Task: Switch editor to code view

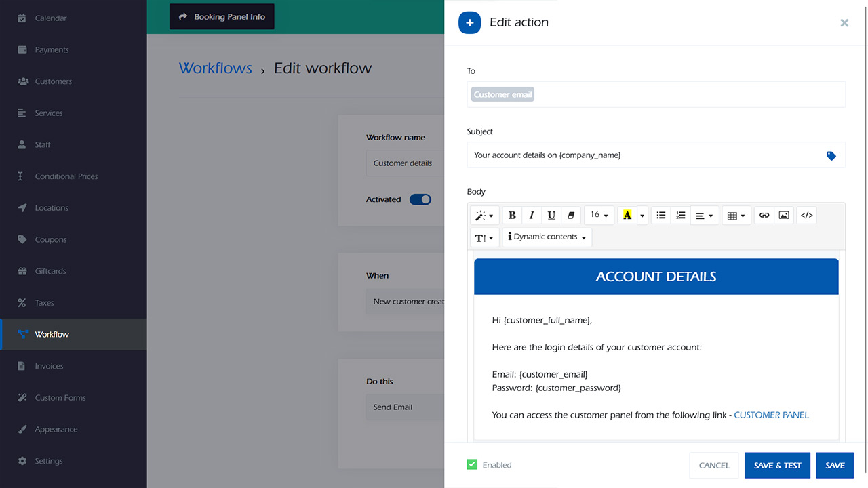Action: [x=806, y=216]
